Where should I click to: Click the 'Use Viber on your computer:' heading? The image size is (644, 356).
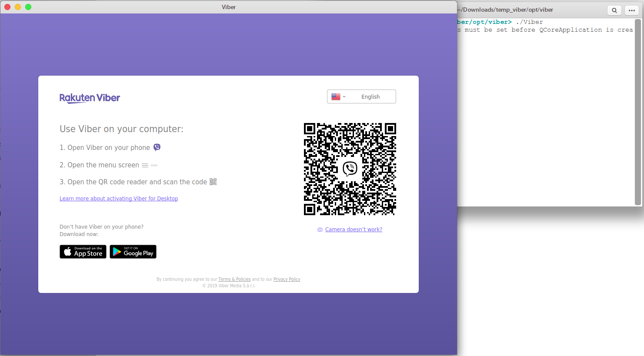coord(121,129)
